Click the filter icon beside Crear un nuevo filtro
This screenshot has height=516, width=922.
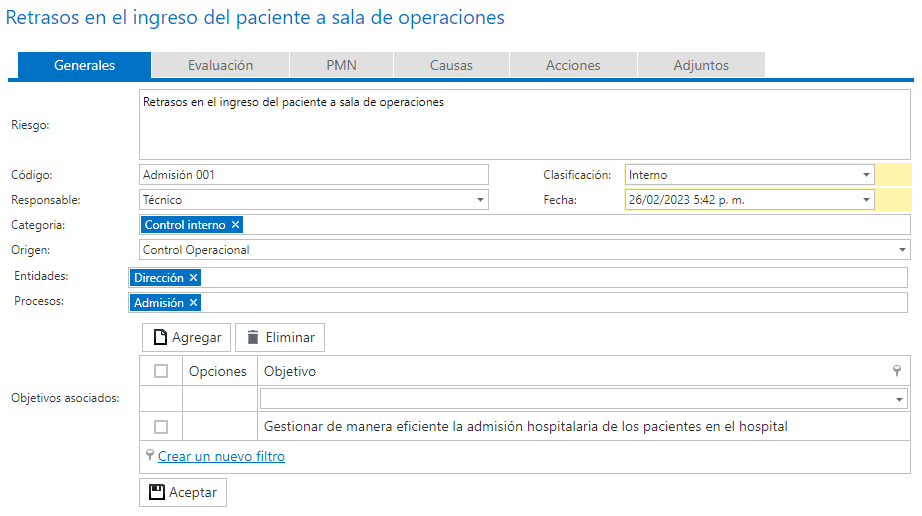click(x=150, y=455)
